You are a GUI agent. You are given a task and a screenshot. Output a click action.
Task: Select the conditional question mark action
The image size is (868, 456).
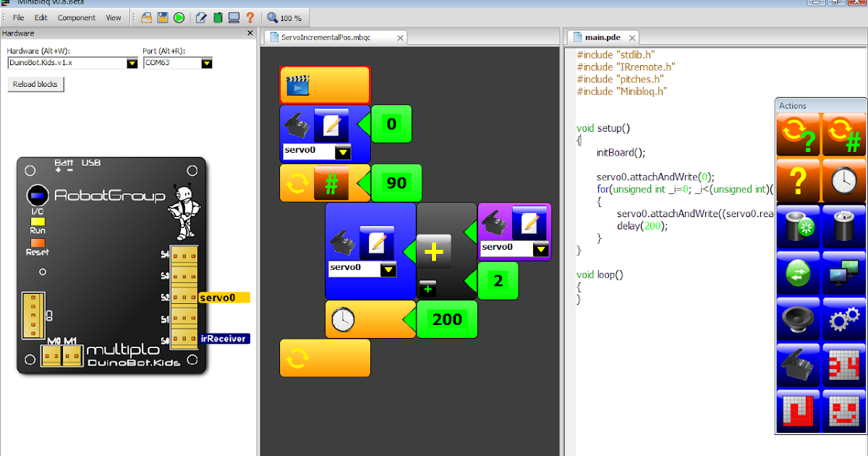click(x=796, y=181)
